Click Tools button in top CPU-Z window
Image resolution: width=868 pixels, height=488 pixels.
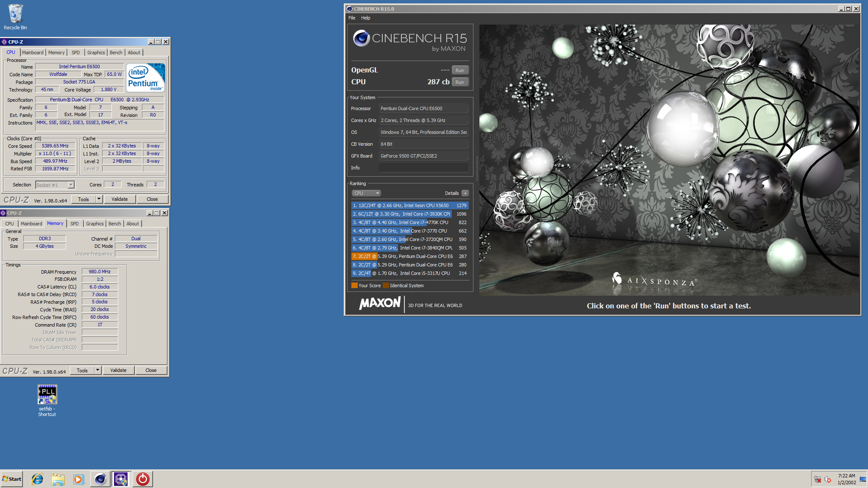(x=83, y=199)
